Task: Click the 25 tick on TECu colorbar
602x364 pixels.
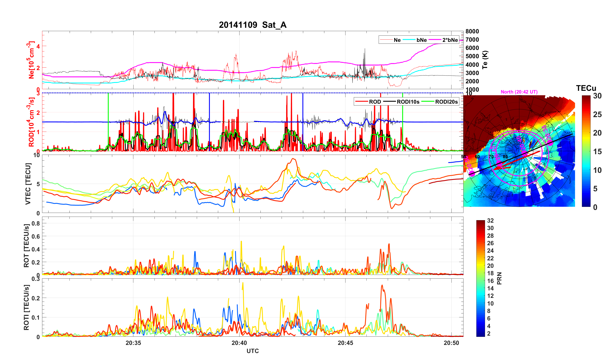Action: [x=597, y=115]
